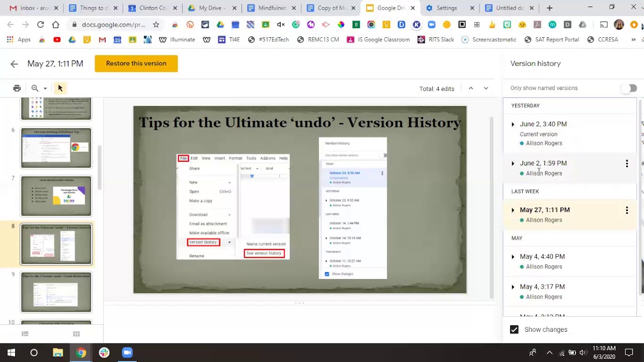Open Slack from the taskbar
644x362 pixels.
point(104,352)
